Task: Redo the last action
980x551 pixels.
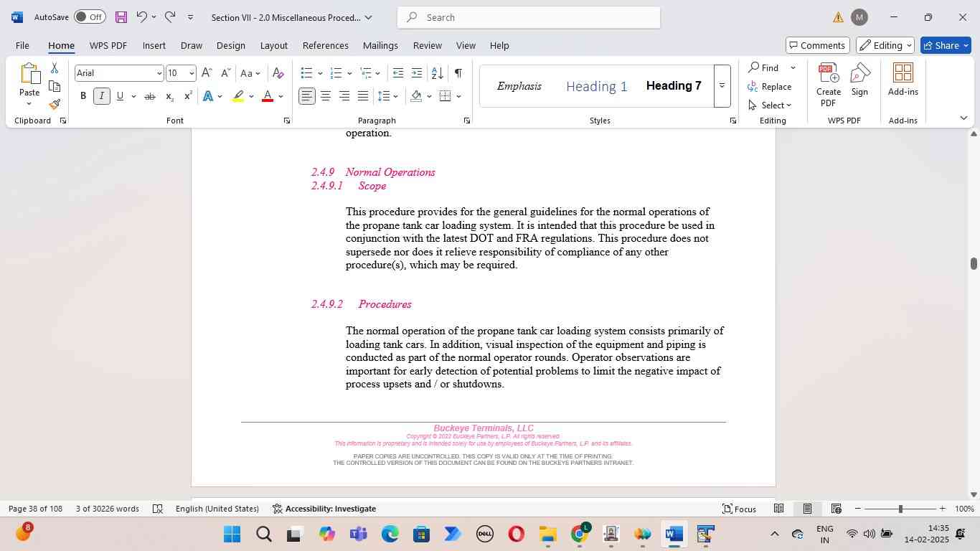Action: coord(170,17)
